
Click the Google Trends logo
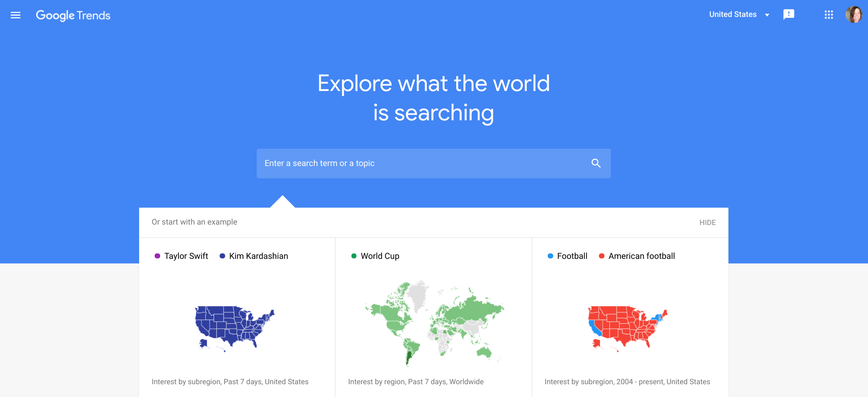point(73,16)
